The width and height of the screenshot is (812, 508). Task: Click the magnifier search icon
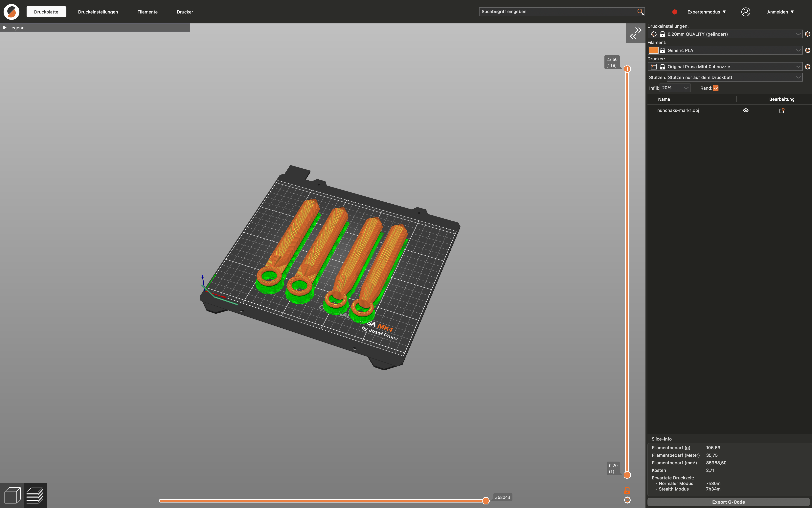(640, 12)
